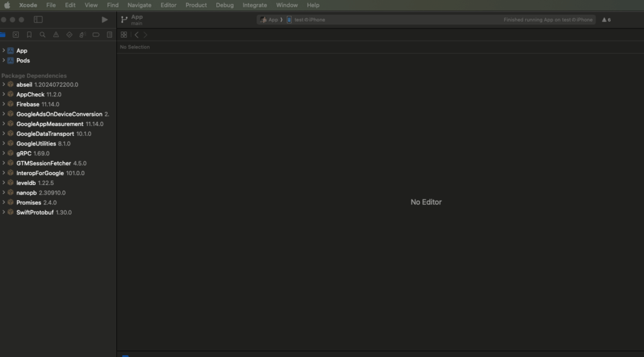This screenshot has width=644, height=357.
Task: Open the Integrate menu
Action: (x=255, y=5)
